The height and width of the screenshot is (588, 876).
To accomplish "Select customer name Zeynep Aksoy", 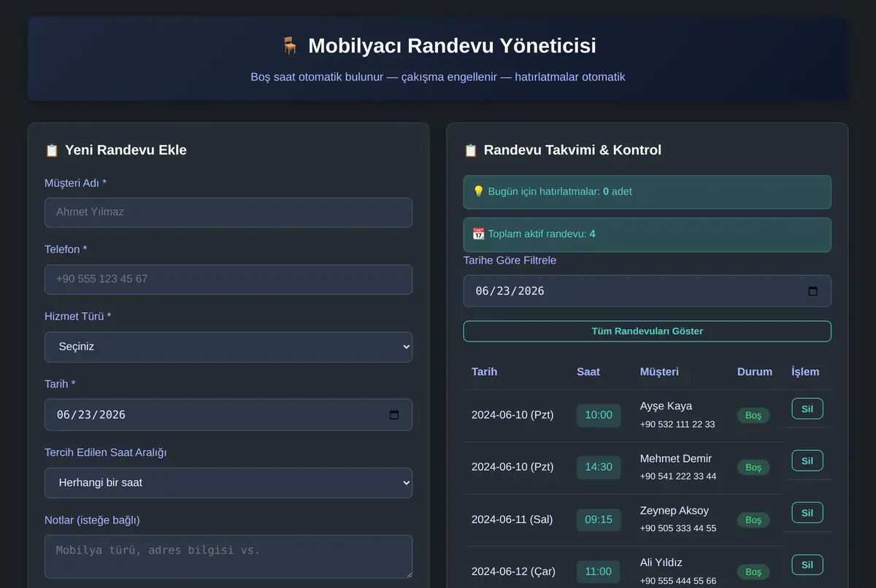I will point(675,511).
